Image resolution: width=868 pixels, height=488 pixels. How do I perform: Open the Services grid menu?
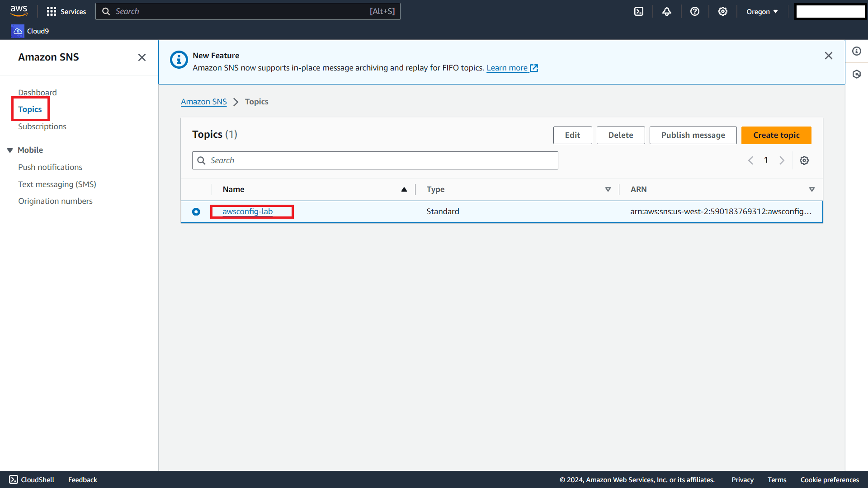66,11
